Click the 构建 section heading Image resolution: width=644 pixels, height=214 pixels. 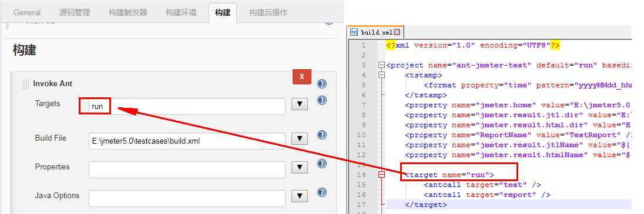[25, 50]
